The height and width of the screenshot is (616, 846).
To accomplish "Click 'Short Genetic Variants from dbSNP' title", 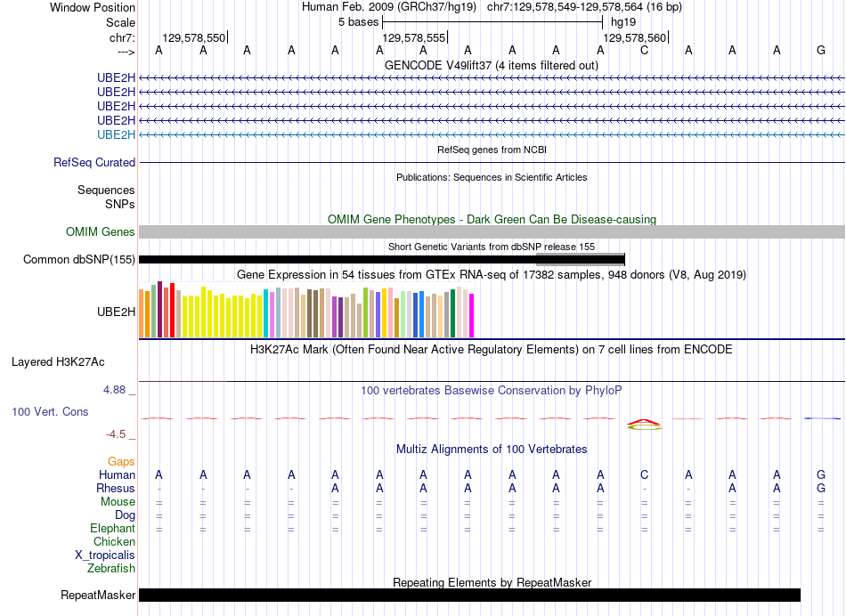I will 492,247.
